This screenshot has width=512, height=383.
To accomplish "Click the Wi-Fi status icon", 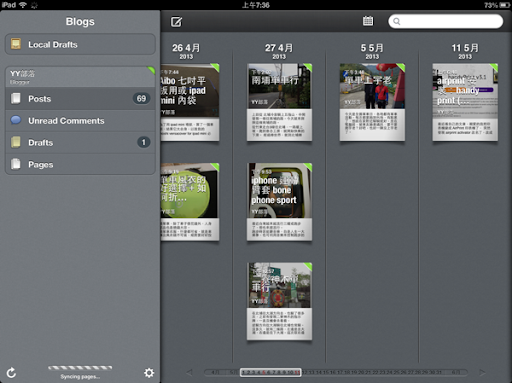I will [x=23, y=5].
